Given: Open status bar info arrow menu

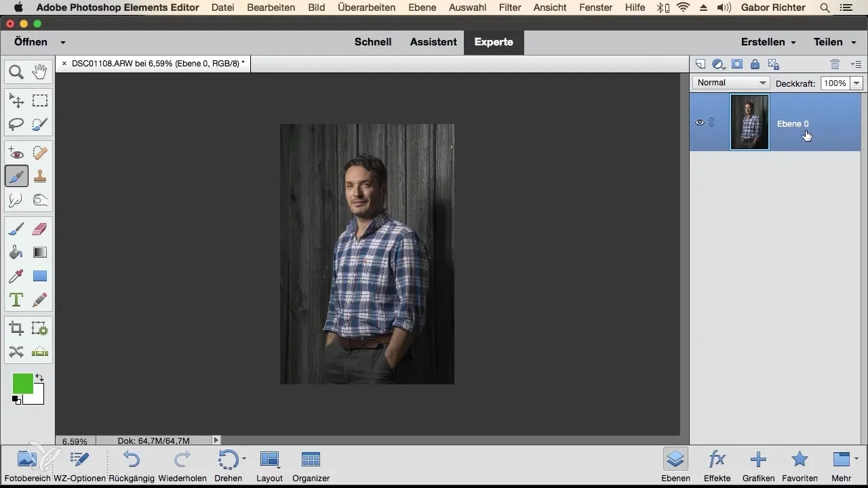Looking at the screenshot, I should point(216,441).
